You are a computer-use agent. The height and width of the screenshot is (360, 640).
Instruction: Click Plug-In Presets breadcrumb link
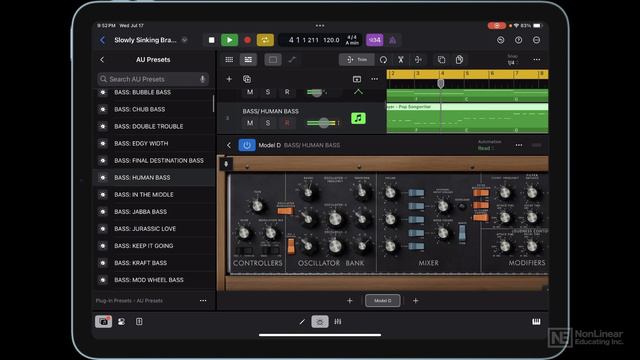(x=113, y=301)
